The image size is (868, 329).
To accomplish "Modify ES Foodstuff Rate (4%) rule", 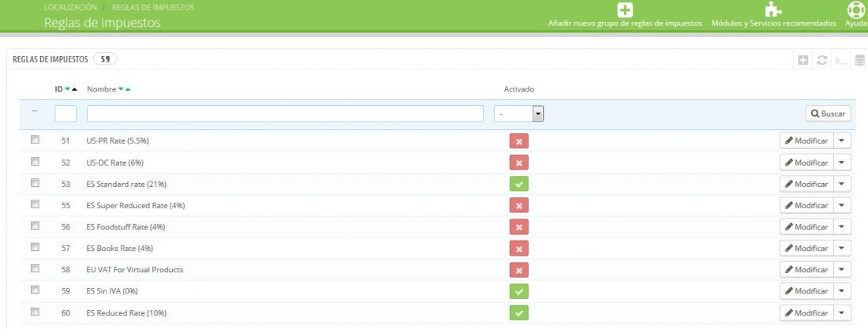I will click(x=806, y=226).
